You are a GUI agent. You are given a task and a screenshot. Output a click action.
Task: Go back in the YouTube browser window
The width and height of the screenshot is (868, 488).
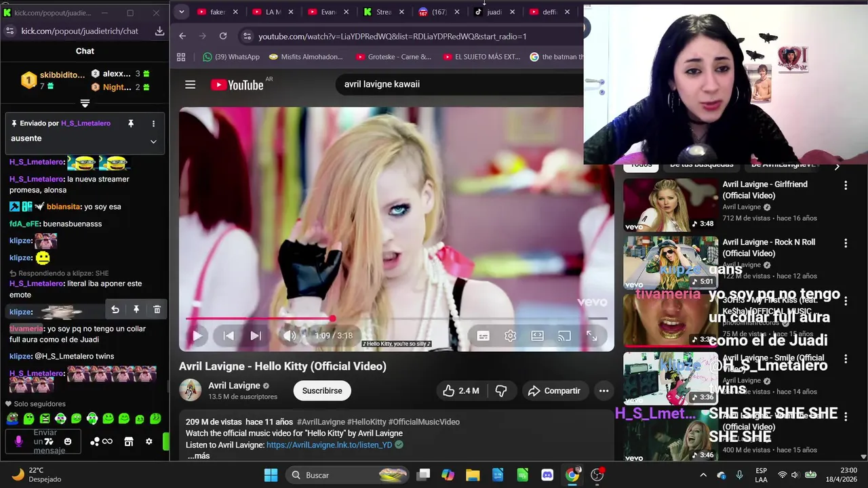182,36
